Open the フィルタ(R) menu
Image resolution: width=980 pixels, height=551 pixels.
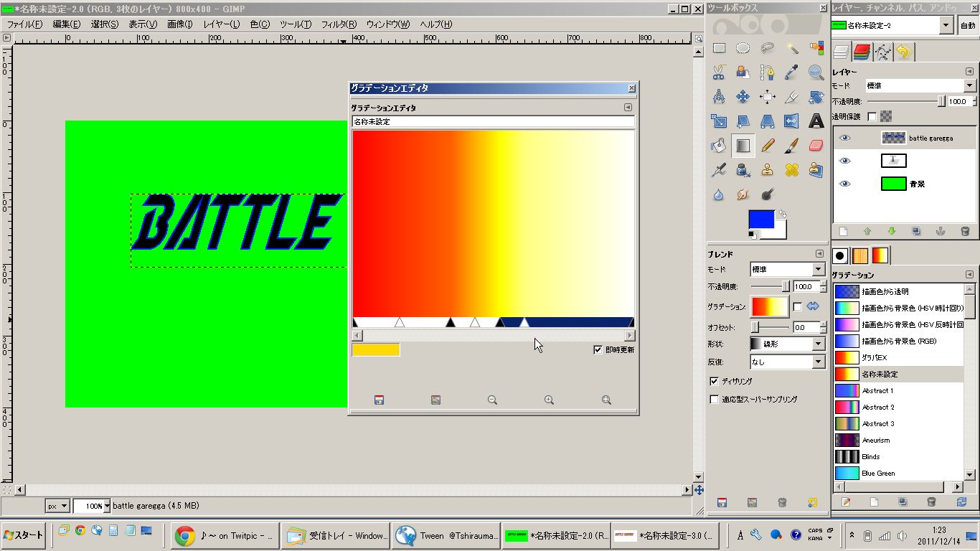[x=339, y=24]
